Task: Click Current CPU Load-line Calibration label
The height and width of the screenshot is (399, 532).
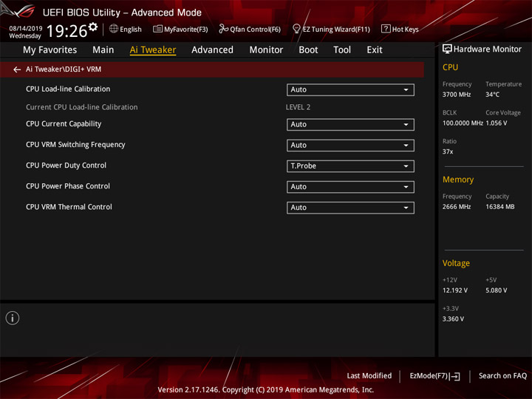Action: point(82,107)
